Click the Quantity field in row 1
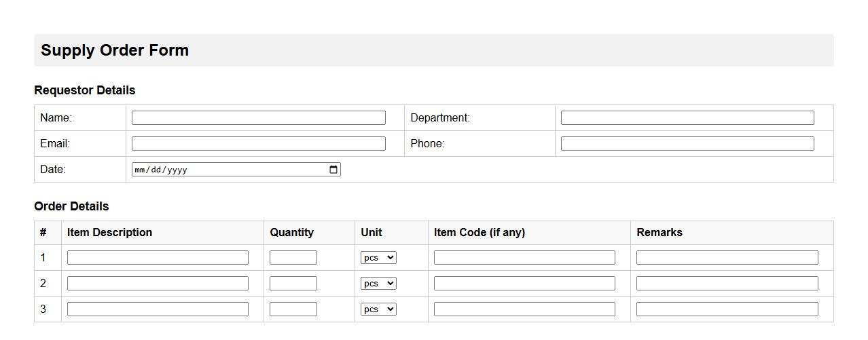The image size is (868, 340). click(x=293, y=258)
